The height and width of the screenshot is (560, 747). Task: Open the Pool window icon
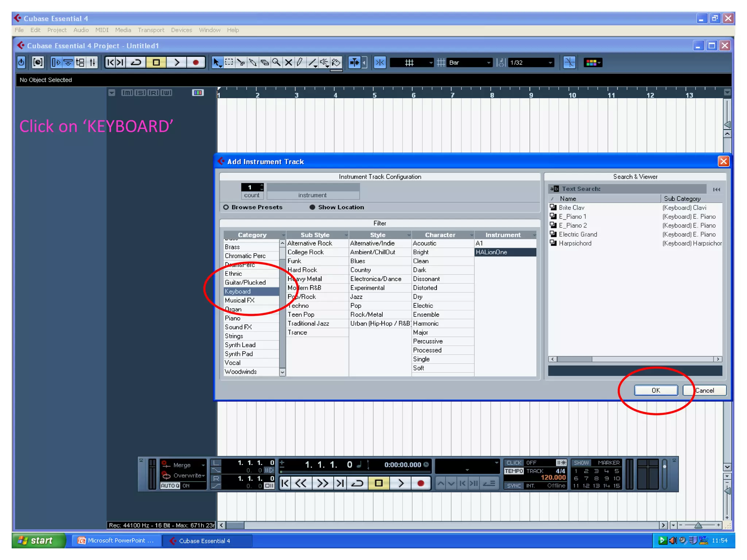tap(81, 63)
